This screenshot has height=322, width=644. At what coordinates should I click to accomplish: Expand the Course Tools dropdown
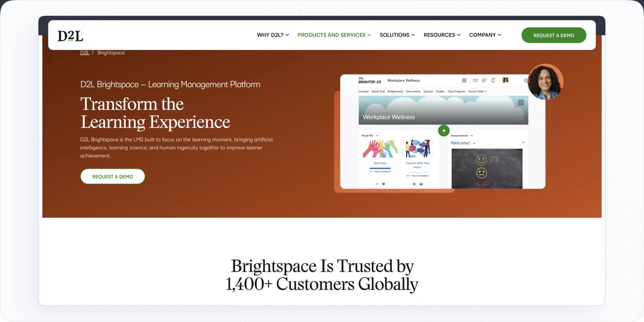coord(477,92)
